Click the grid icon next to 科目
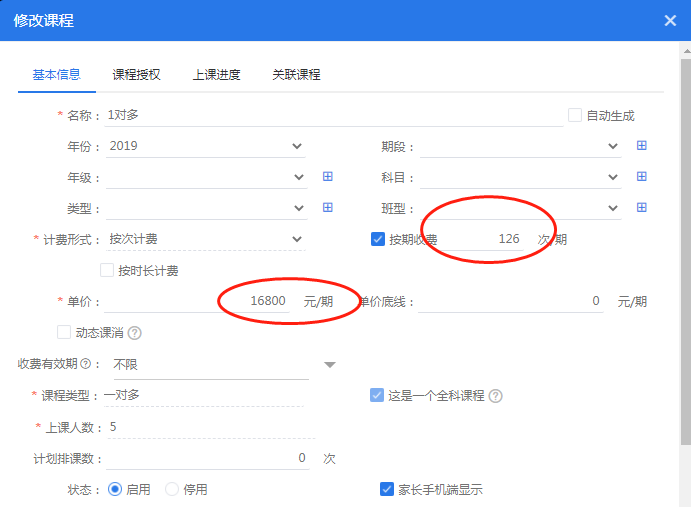The image size is (691, 507). (x=642, y=177)
